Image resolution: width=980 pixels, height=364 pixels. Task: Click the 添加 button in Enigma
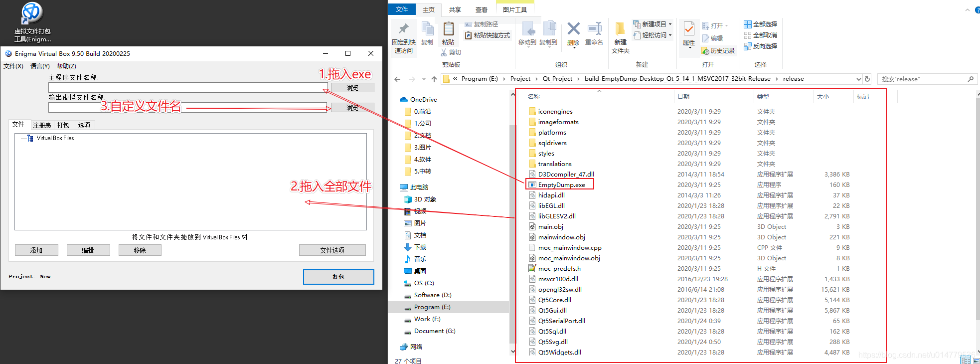tap(36, 250)
